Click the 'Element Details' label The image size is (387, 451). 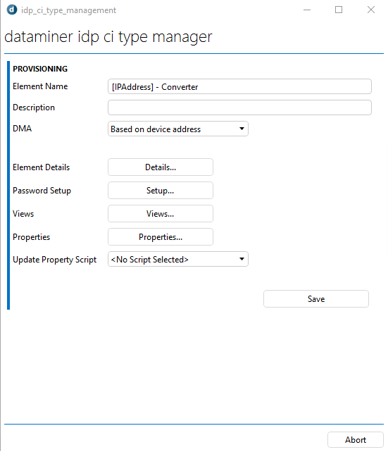click(41, 167)
